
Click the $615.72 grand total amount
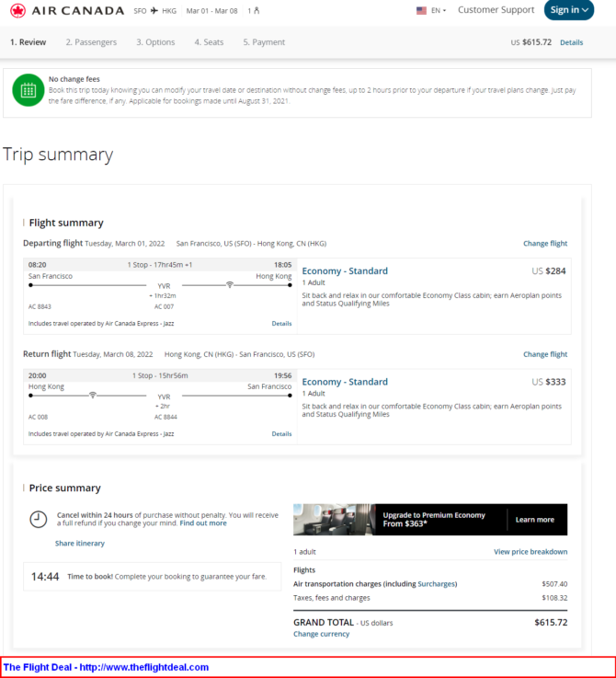pyautogui.click(x=551, y=622)
